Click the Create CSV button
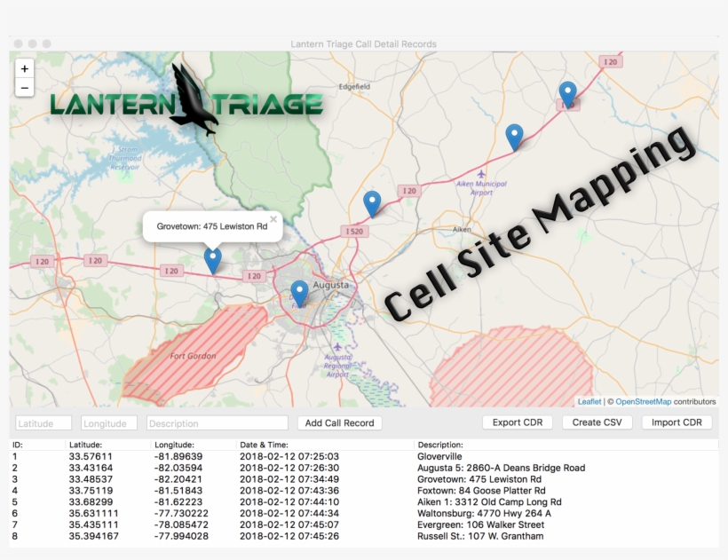 point(597,422)
